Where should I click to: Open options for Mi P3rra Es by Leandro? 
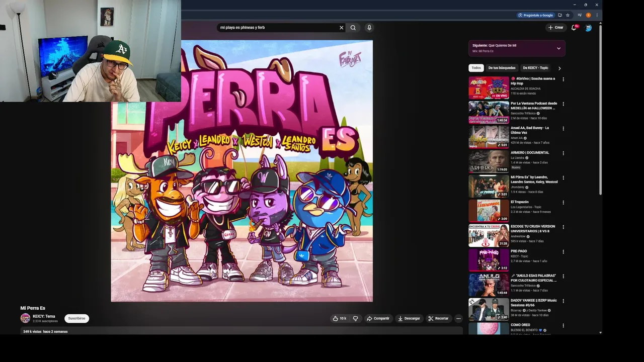[563, 178]
